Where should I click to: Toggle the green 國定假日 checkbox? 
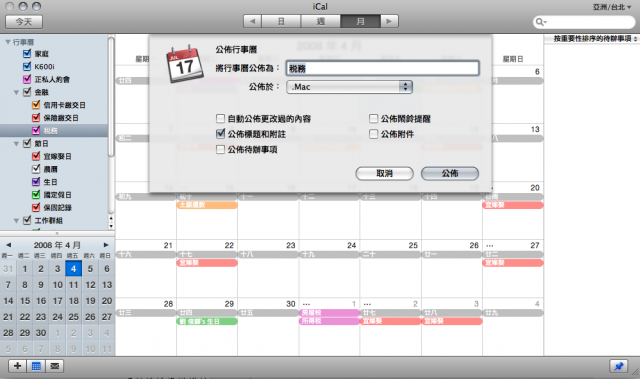[36, 195]
